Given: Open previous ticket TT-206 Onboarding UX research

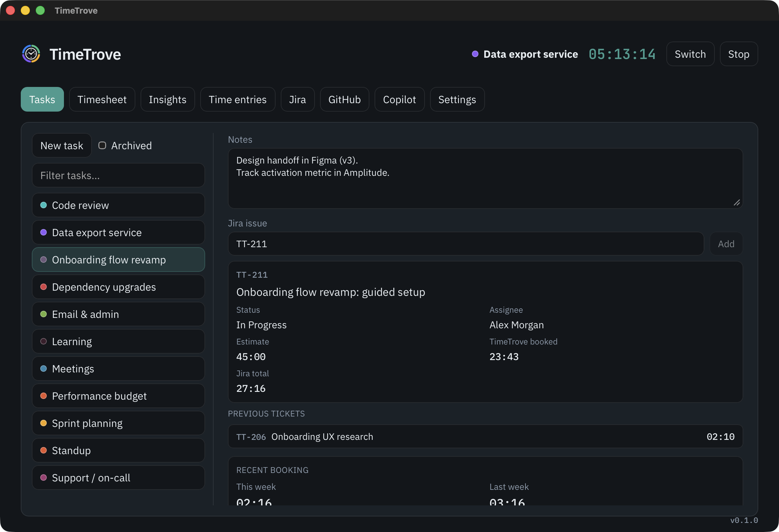Looking at the screenshot, I should click(485, 437).
